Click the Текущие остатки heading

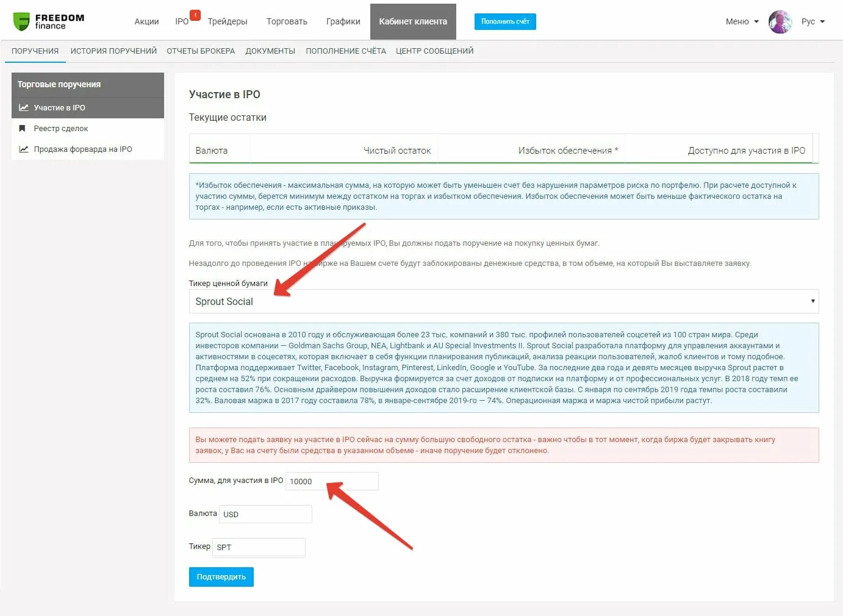228,118
